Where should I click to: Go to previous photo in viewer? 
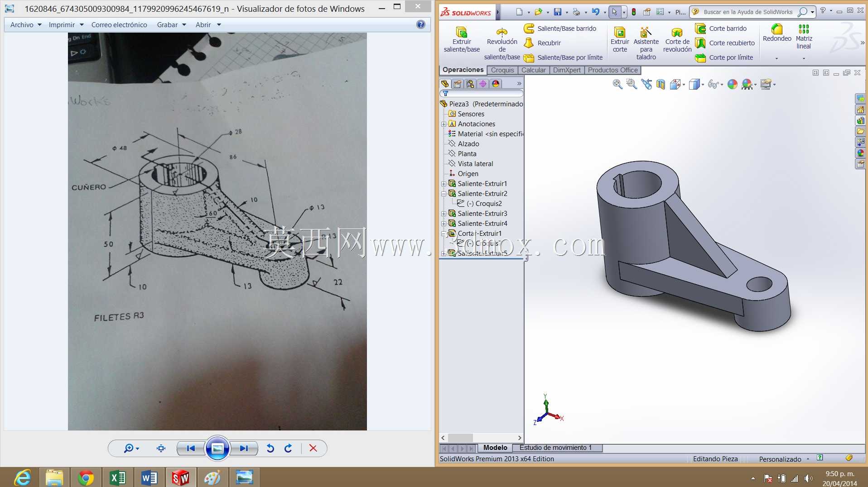[x=191, y=448]
